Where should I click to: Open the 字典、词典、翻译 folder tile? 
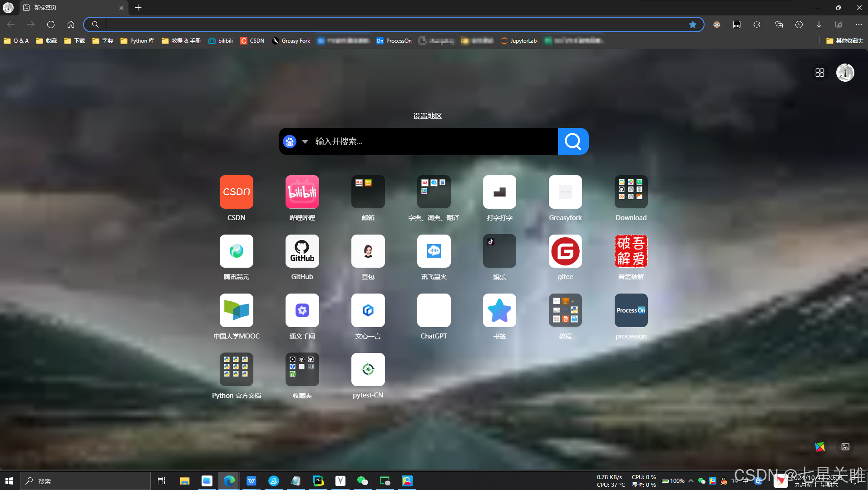pos(434,192)
